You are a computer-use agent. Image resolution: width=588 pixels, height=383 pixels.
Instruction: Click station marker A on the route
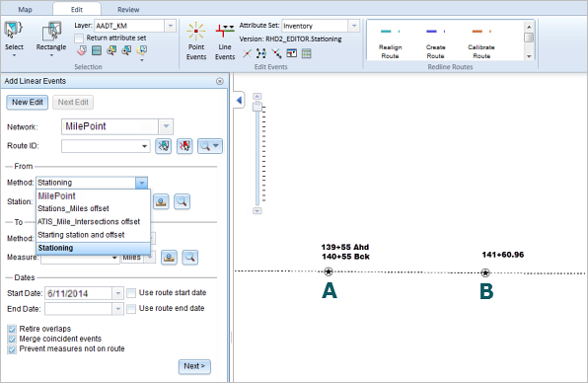tap(329, 271)
